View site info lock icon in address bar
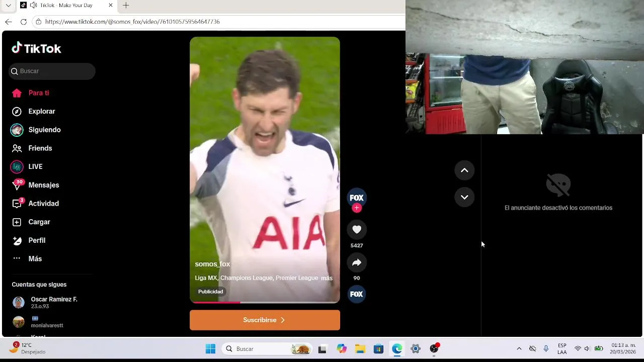The height and width of the screenshot is (362, 644). [38, 22]
